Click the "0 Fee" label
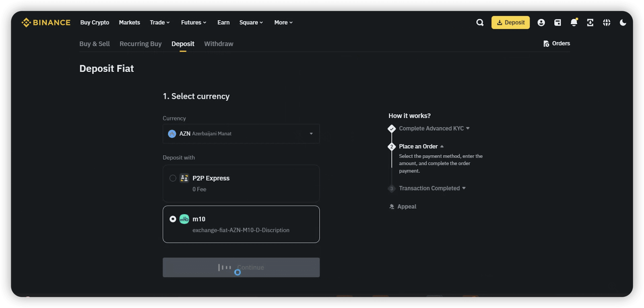Screen dimensions: 644x308 pos(199,189)
